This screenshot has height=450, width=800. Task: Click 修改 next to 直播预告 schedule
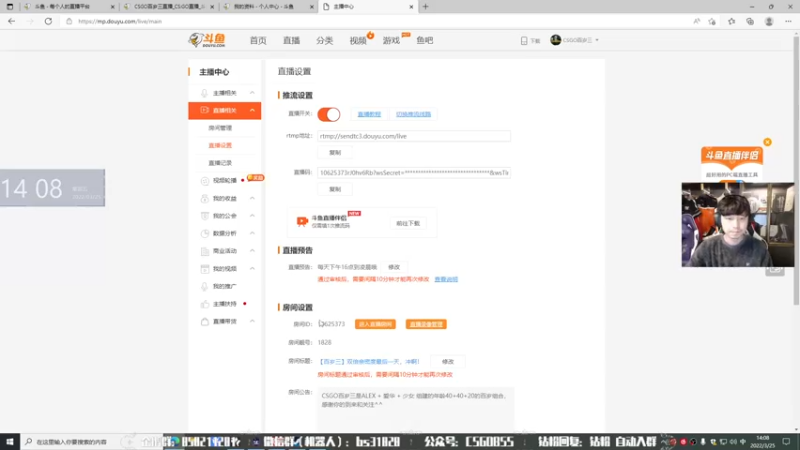click(x=394, y=267)
